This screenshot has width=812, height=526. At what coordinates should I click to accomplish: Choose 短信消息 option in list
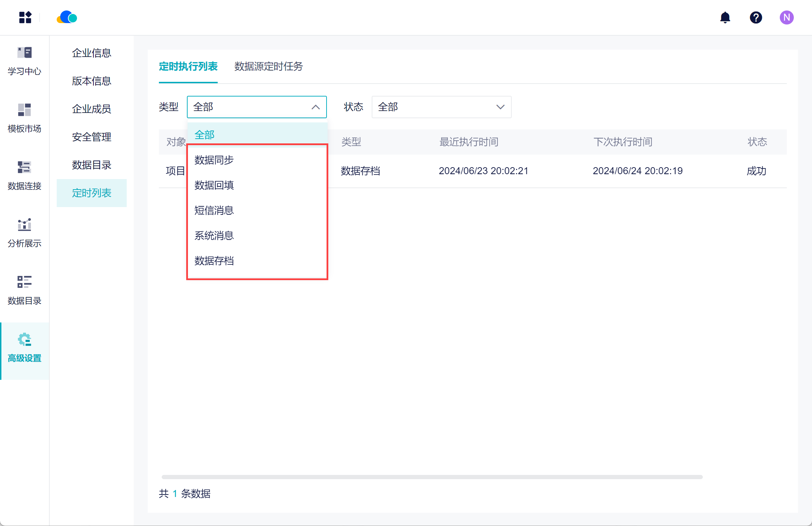pos(214,211)
